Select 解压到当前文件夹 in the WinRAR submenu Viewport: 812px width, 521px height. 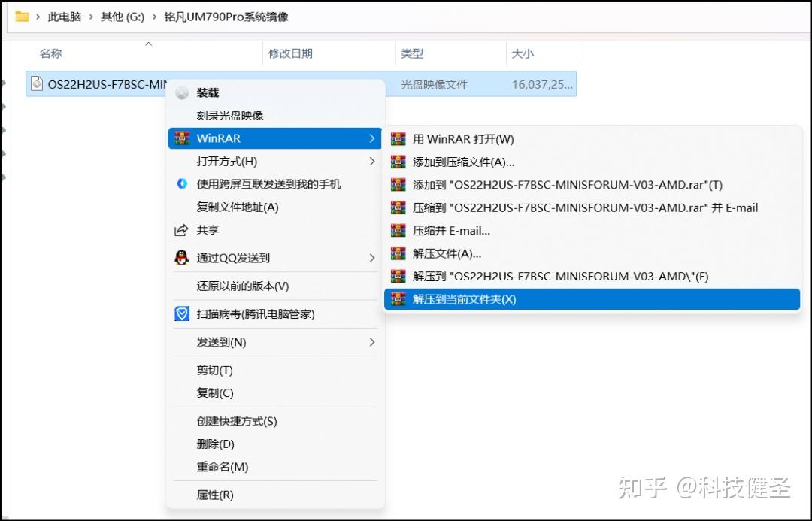click(x=481, y=299)
